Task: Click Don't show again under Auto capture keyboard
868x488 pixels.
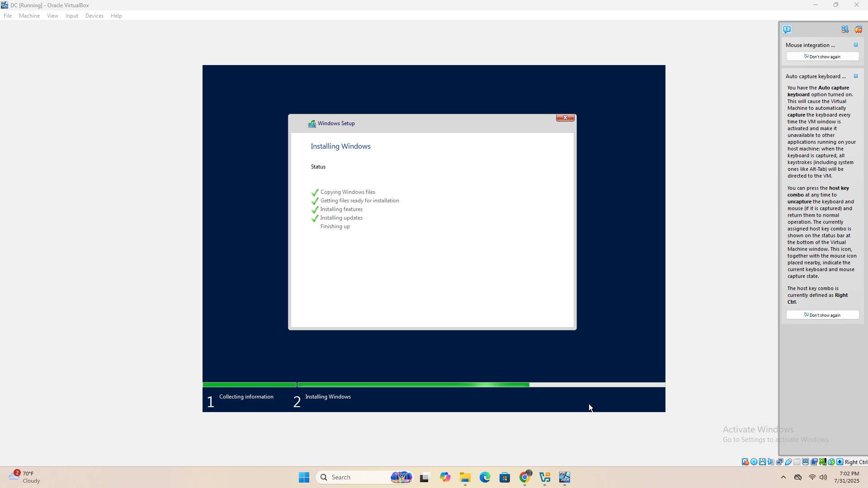Action: click(x=822, y=315)
